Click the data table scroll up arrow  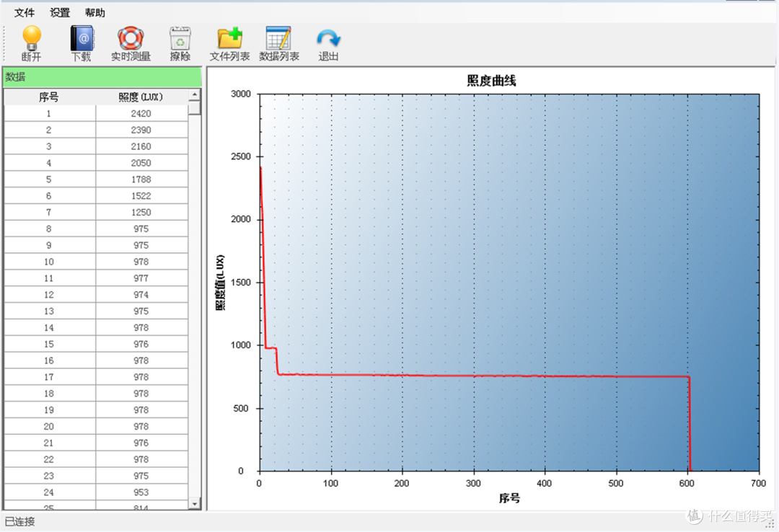(195, 94)
